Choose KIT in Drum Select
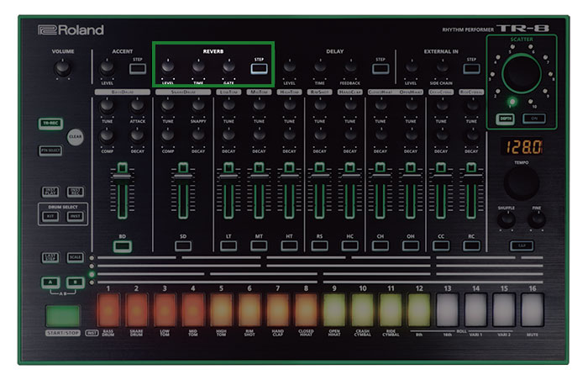 [50, 216]
